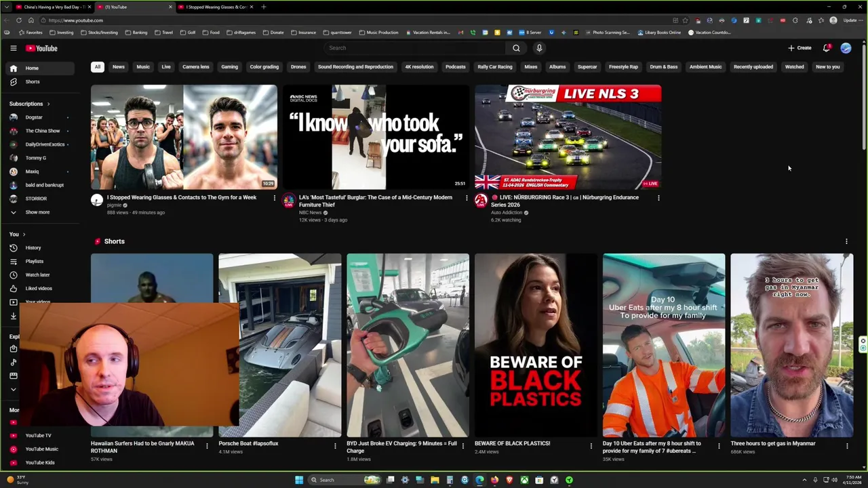Select the Recently uploaded chip
This screenshot has height=488, width=868.
(x=753, y=66)
